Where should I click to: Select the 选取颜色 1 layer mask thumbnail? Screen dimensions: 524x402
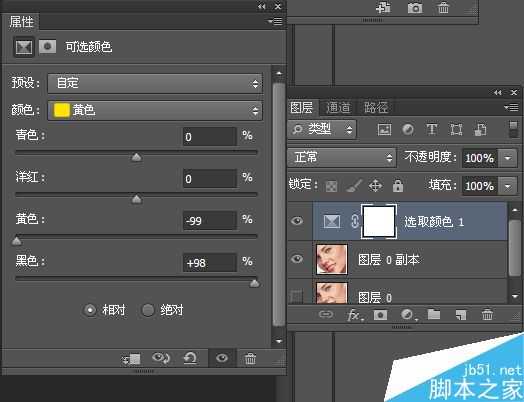[x=379, y=221]
